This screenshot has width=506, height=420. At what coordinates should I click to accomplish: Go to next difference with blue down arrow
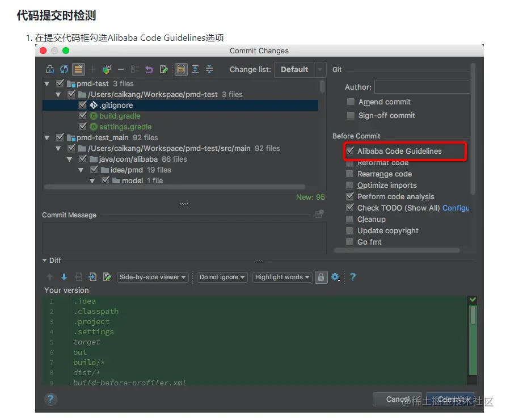click(64, 276)
